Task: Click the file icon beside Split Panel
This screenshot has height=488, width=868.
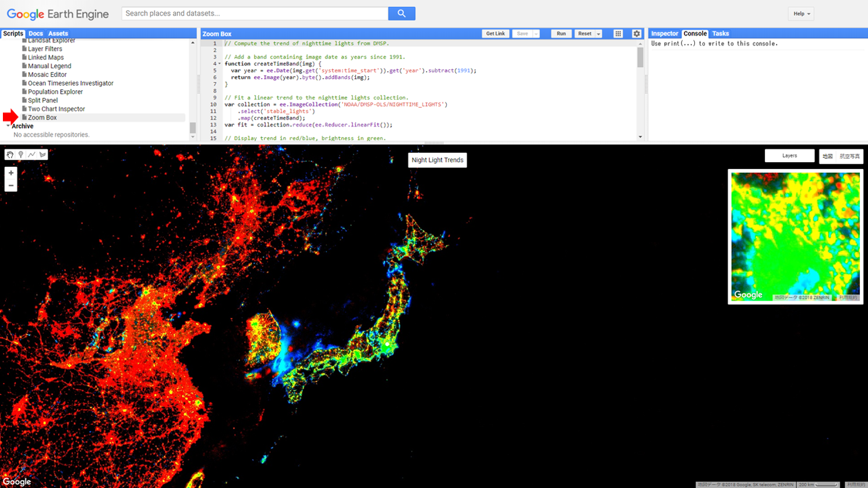Action: coord(24,100)
